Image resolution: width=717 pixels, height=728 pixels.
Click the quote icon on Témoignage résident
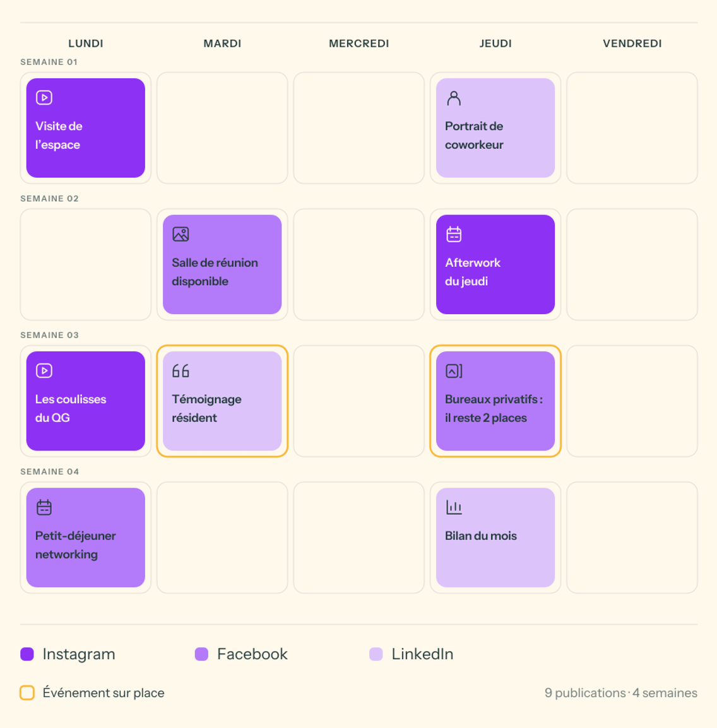click(181, 370)
